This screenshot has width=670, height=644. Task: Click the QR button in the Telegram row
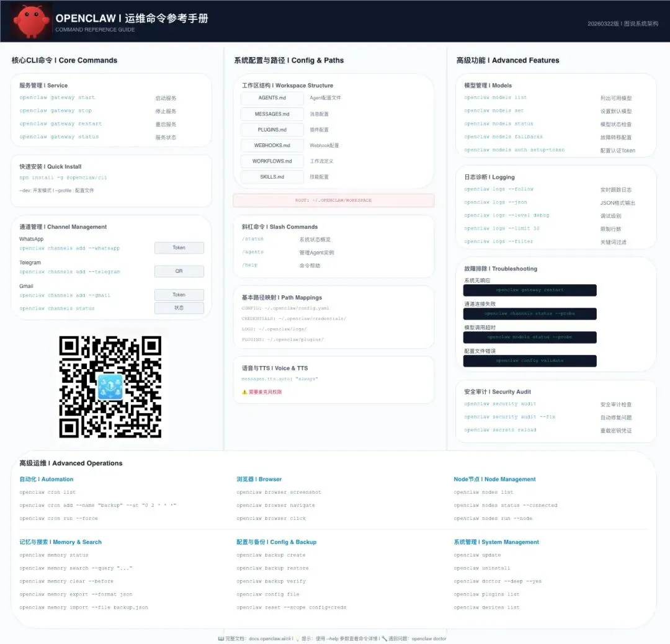[x=179, y=271]
